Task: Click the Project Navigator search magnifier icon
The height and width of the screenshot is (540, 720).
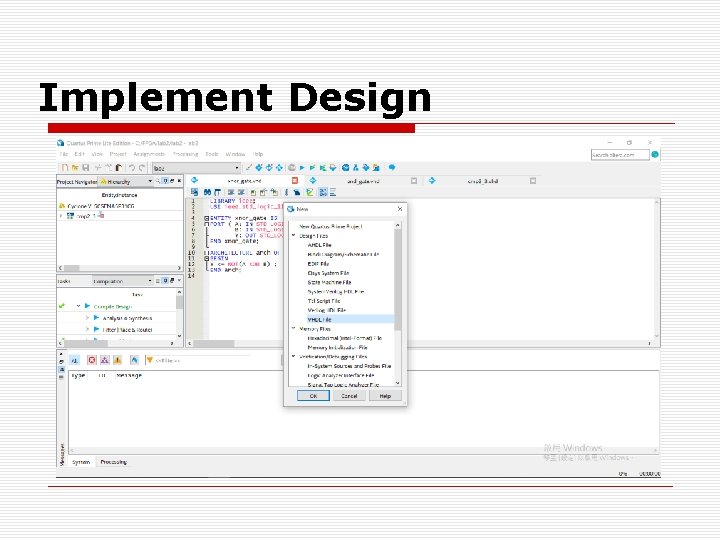Action: coord(158,181)
